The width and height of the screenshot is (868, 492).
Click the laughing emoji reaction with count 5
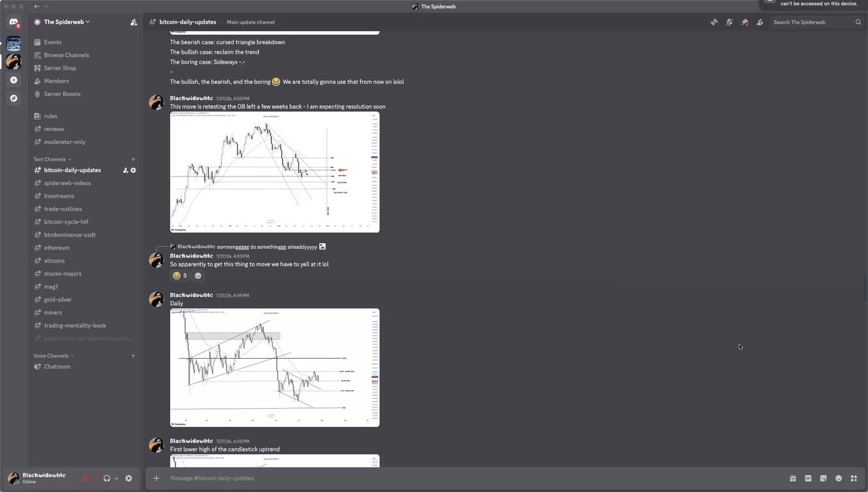point(180,276)
